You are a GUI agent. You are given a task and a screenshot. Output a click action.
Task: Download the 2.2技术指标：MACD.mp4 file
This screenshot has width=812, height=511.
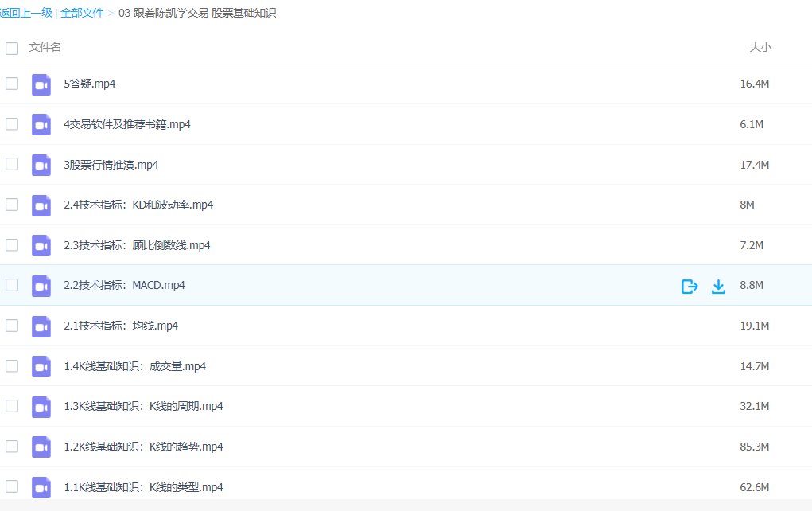coord(718,286)
